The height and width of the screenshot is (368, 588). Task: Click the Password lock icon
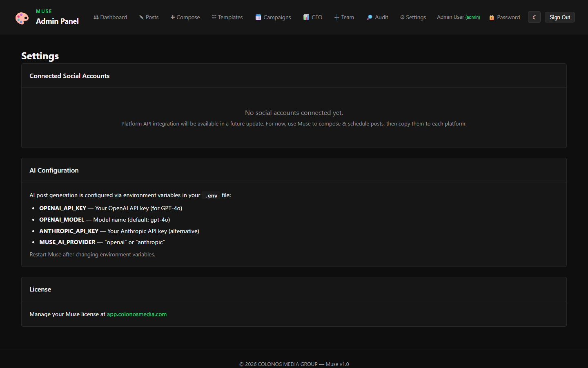click(x=492, y=17)
